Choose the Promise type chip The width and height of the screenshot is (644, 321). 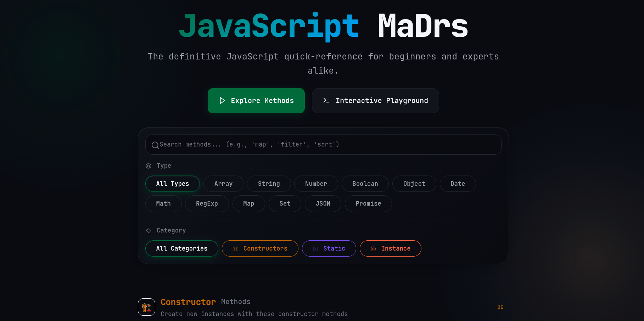368,204
